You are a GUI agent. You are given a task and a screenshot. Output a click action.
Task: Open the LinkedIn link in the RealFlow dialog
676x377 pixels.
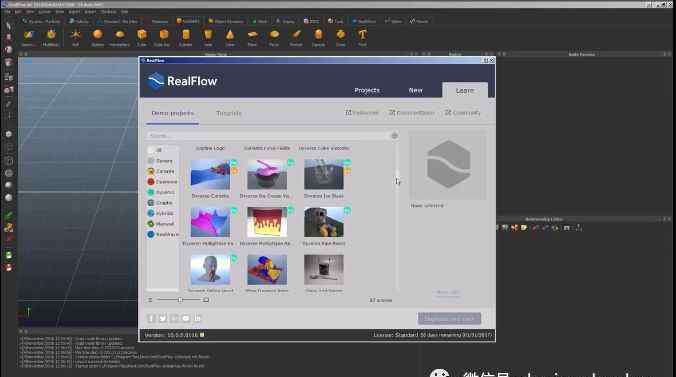click(197, 318)
